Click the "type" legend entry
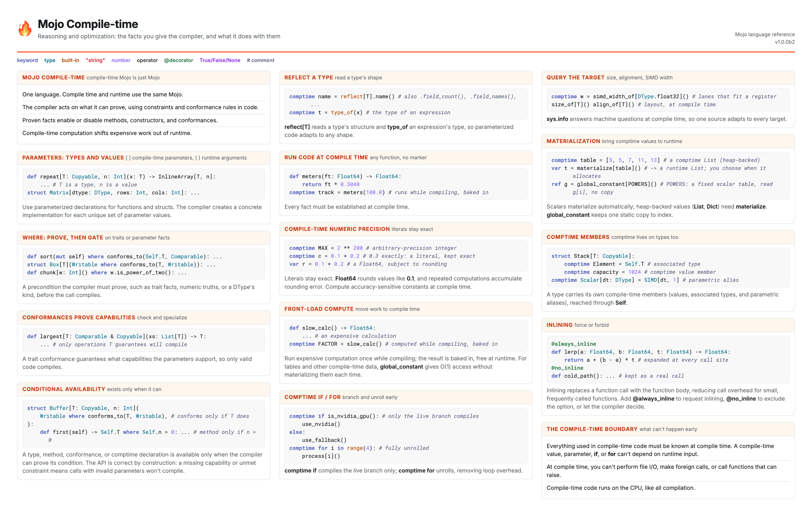The height and width of the screenshot is (513, 812). (50, 60)
